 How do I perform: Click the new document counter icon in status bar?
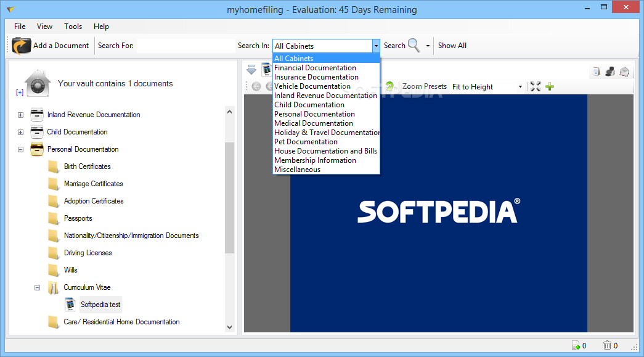coord(576,345)
